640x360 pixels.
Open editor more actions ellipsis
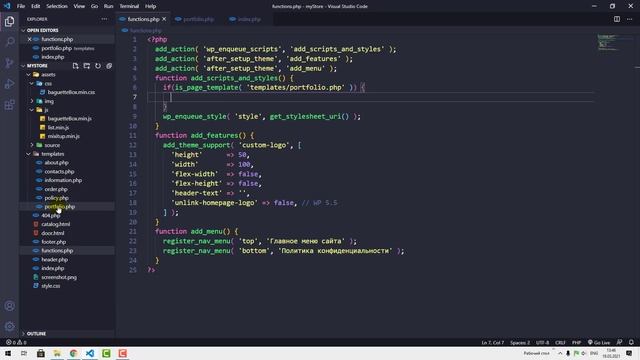pyautogui.click(x=629, y=19)
